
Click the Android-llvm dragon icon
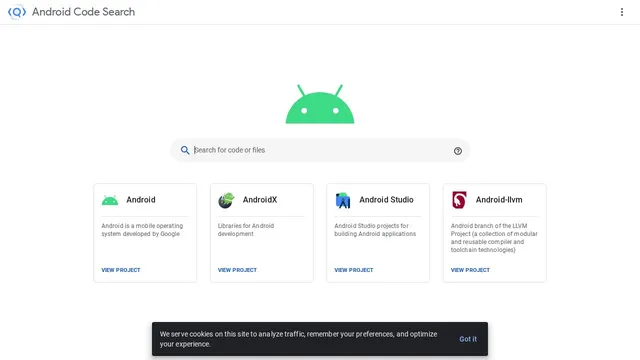(459, 200)
